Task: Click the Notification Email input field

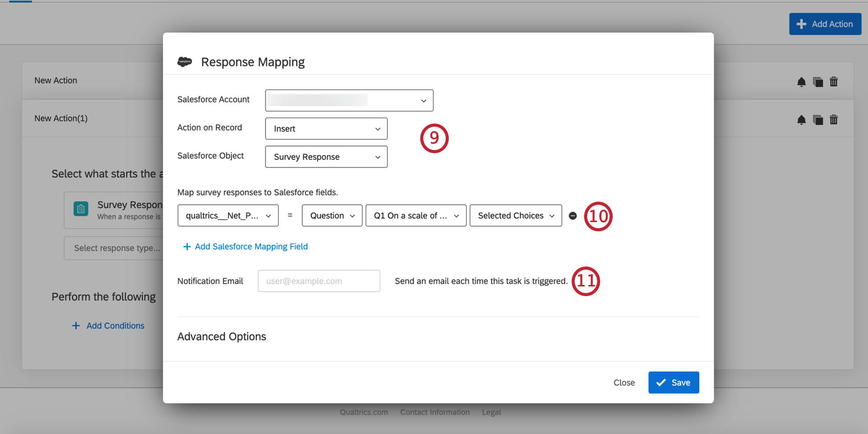Action: click(319, 281)
